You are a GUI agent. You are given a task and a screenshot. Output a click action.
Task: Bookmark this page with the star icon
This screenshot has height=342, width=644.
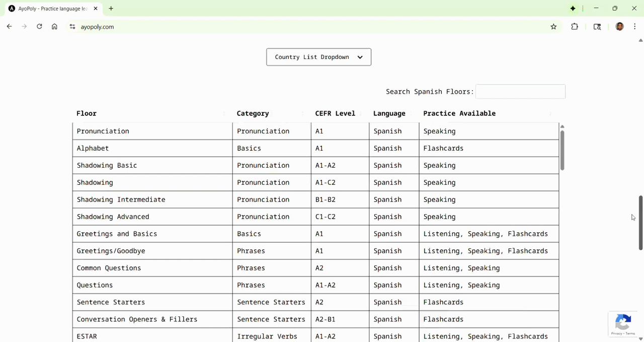pyautogui.click(x=553, y=27)
